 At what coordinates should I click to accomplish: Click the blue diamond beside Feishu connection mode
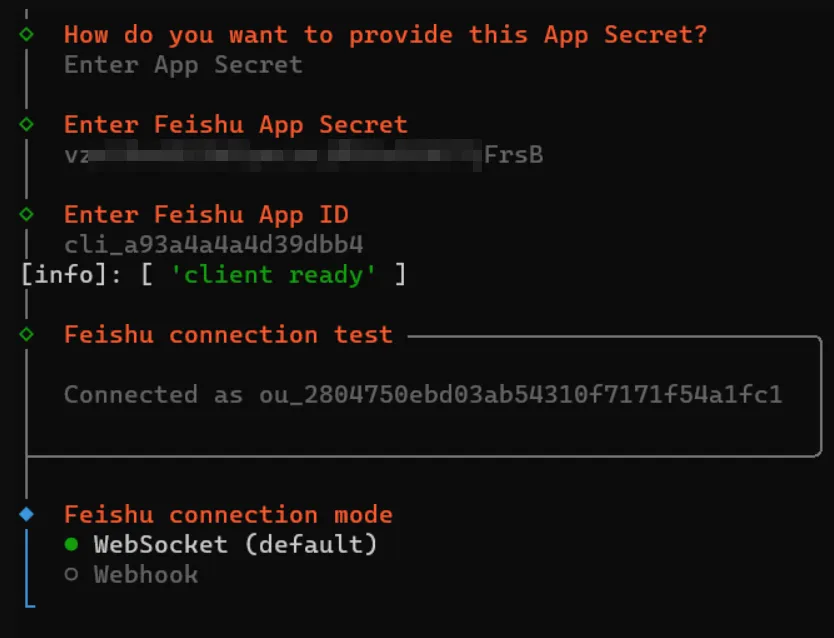[x=26, y=514]
